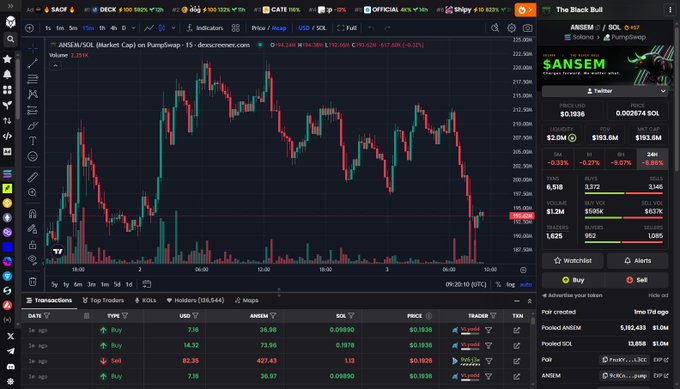The height and width of the screenshot is (389, 680).
Task: Select the candlestick chart type icon
Action: 162,28
